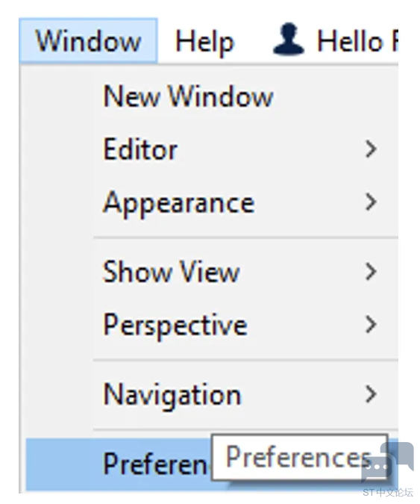
Task: Choose New Window from the menu
Action: (x=213, y=96)
